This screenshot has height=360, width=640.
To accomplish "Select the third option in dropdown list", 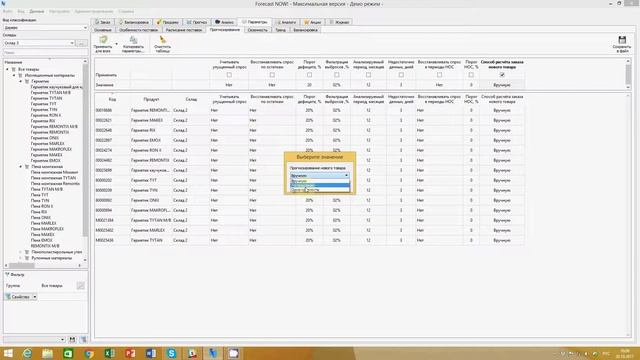I will pos(320,190).
